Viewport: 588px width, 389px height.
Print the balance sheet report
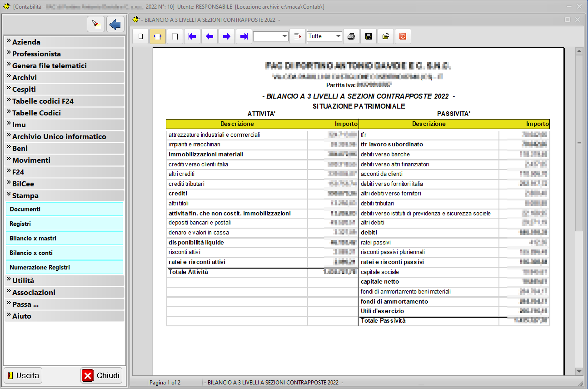pos(351,36)
